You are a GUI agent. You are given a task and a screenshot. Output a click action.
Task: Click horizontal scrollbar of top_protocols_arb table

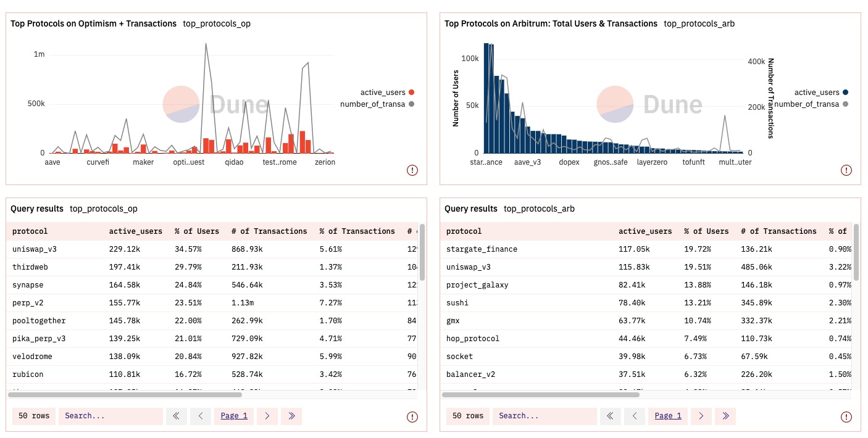tap(540, 394)
